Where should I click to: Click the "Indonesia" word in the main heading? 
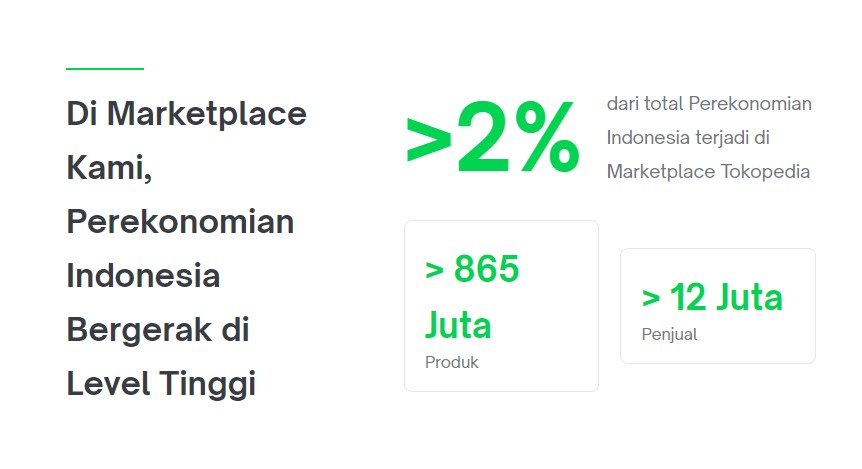[143, 275]
